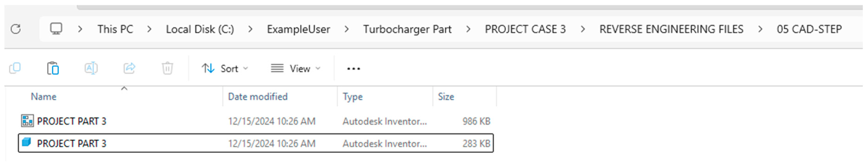Image resolution: width=868 pixels, height=166 pixels.
Task: Go to PROJECT CASE 3 folder breadcrumb
Action: tap(525, 29)
